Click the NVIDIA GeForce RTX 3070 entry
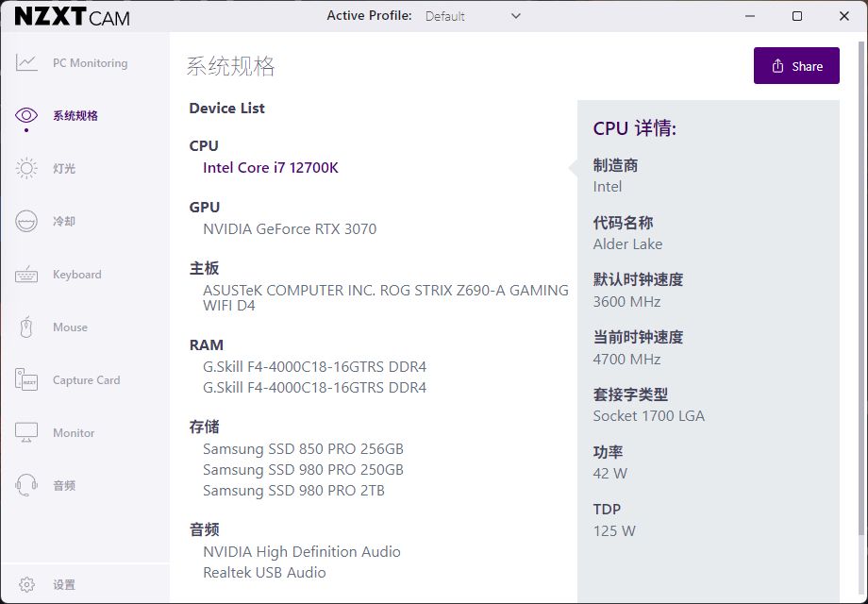The image size is (868, 604). coord(289,228)
